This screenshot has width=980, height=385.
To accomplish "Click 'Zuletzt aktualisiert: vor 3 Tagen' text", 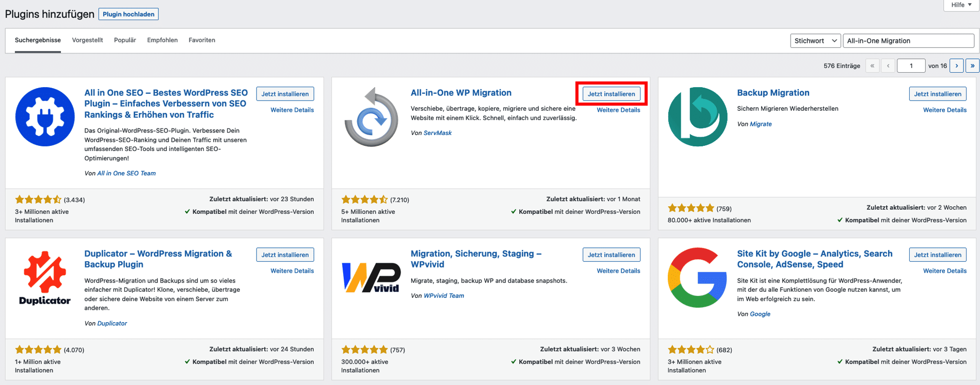I will coord(919,349).
